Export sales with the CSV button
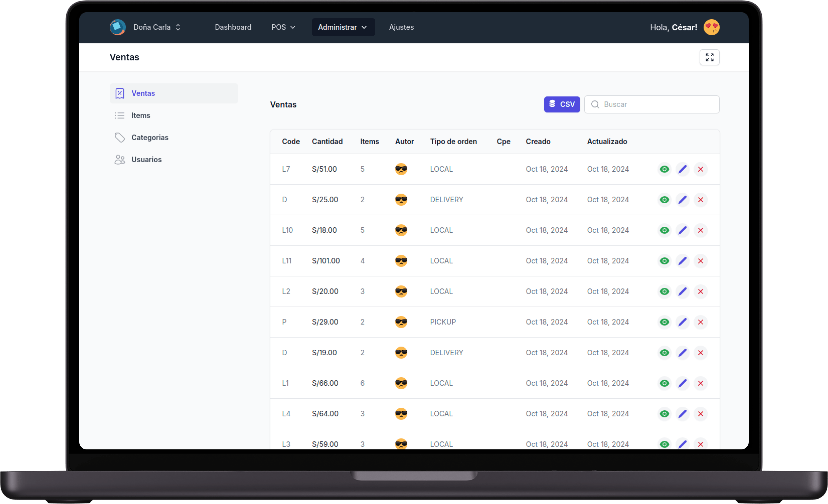Screen dimensions: 828x504 562,105
